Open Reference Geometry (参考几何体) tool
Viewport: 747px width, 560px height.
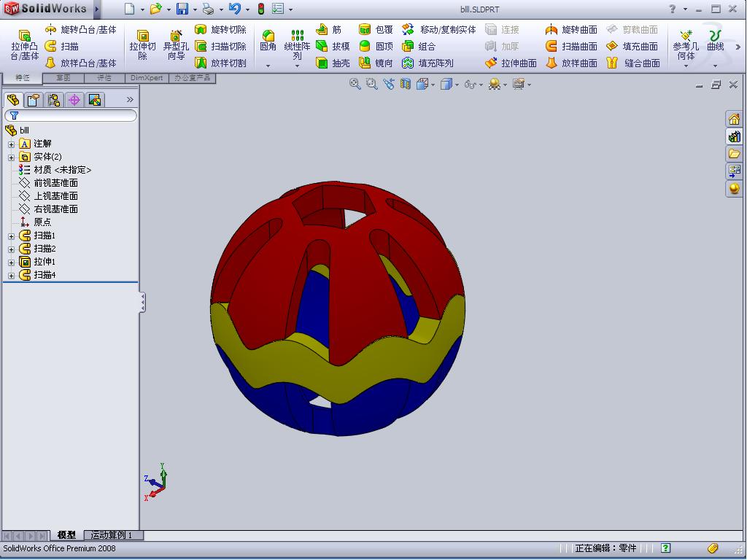pos(686,45)
